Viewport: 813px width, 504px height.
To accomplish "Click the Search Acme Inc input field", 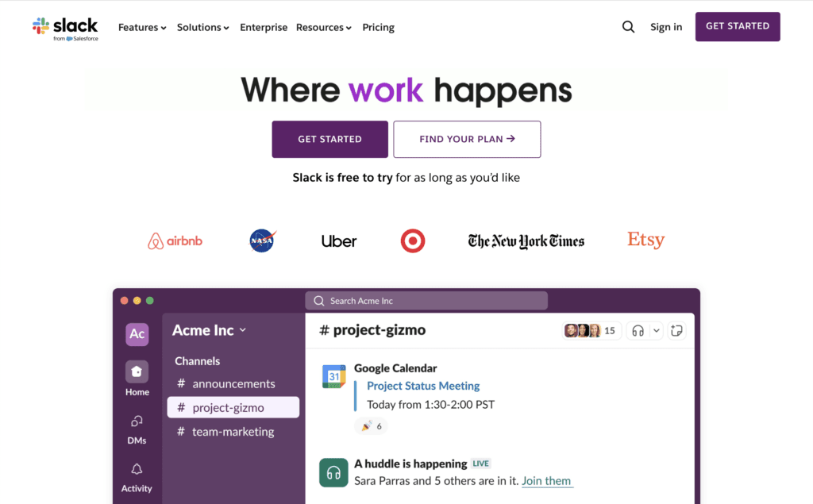I will (426, 300).
